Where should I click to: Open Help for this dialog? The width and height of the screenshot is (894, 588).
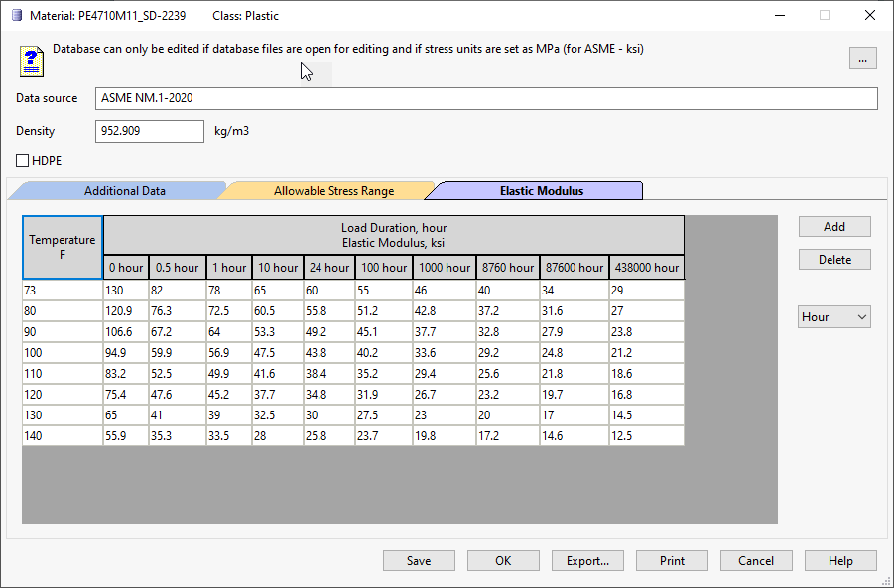click(x=840, y=561)
